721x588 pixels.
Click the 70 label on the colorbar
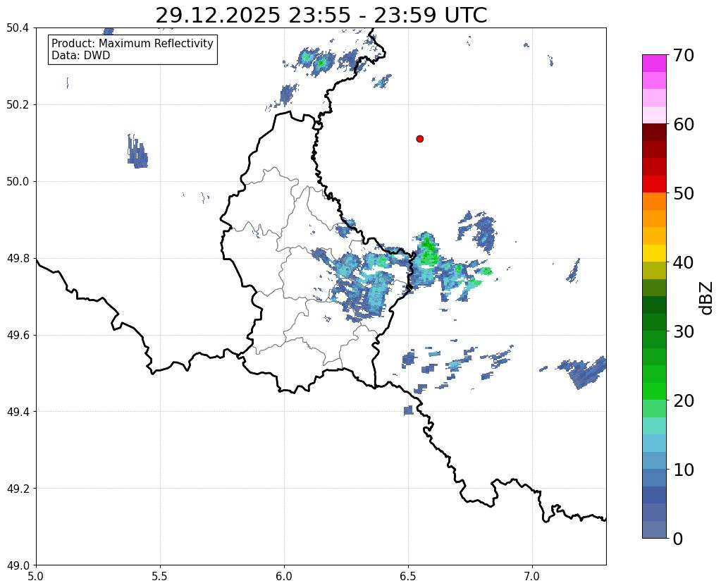point(684,55)
